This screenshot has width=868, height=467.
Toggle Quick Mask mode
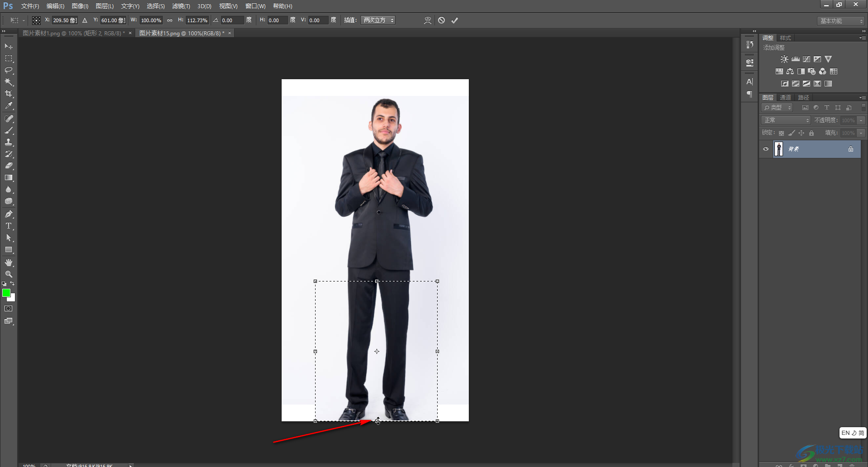pos(9,309)
